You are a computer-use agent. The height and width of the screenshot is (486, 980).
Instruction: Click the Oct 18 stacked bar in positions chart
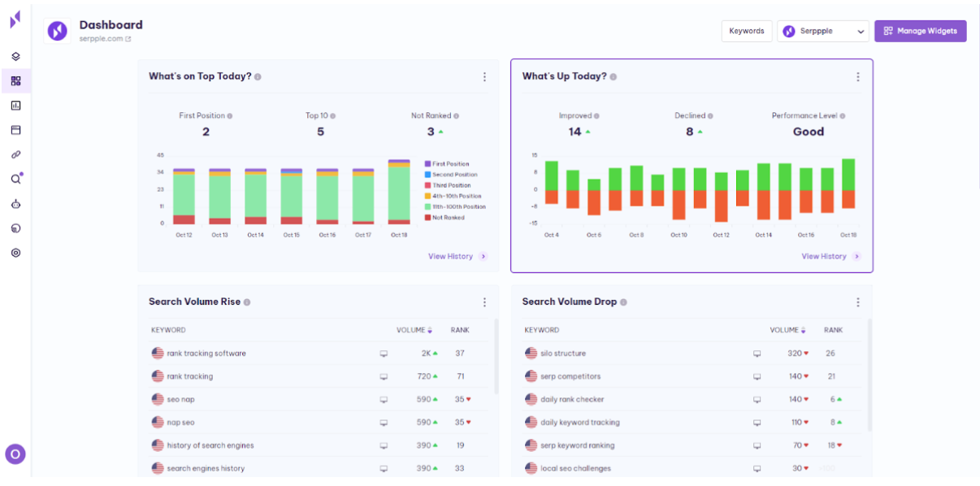coord(399,192)
